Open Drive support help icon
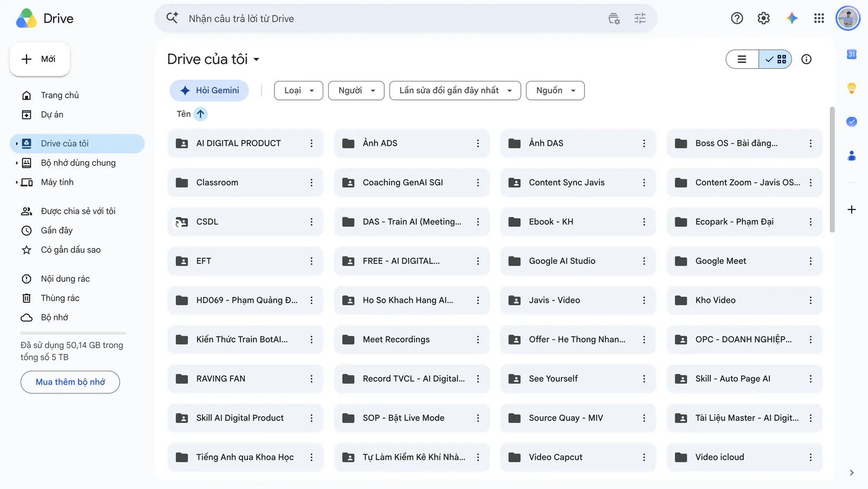This screenshot has width=868, height=489. (737, 18)
